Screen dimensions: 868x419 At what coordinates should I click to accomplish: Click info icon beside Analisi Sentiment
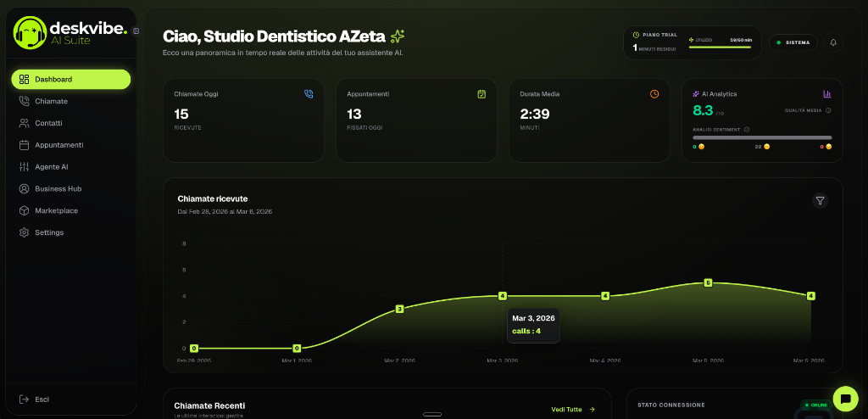coord(746,130)
